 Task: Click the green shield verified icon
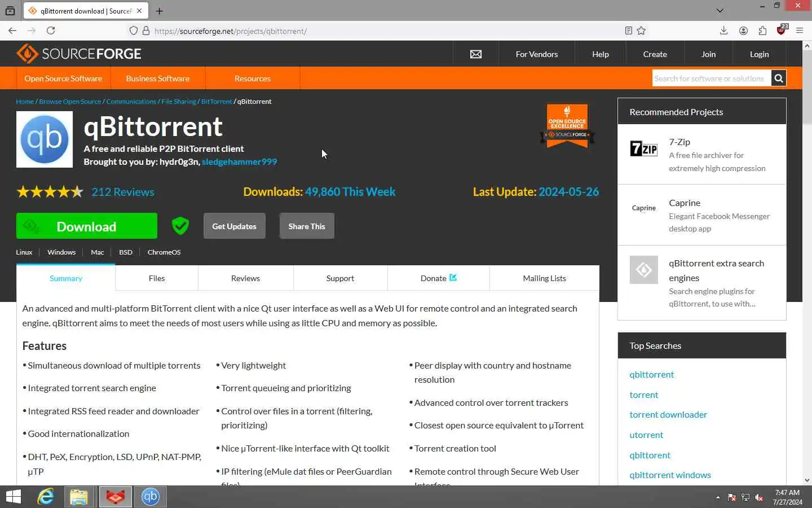pos(180,226)
